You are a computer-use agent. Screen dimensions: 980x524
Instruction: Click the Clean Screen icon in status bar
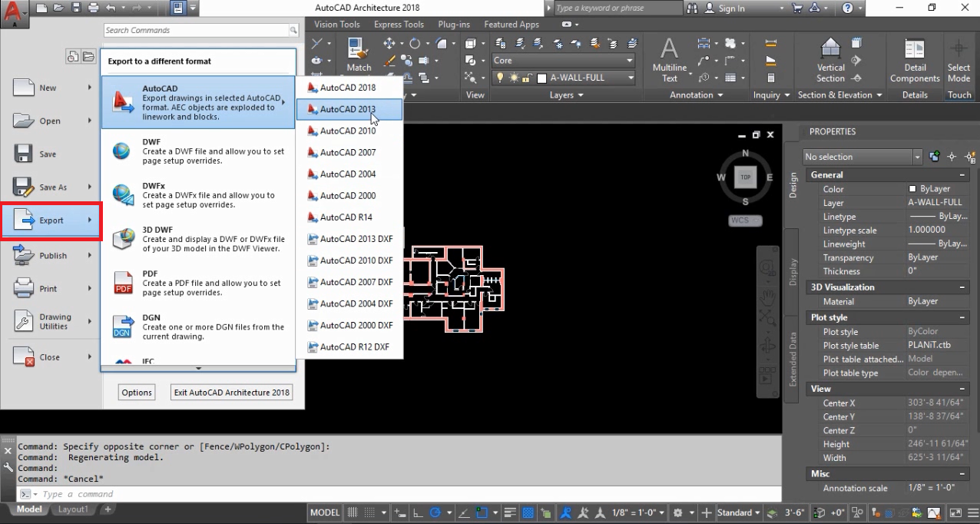pos(955,512)
